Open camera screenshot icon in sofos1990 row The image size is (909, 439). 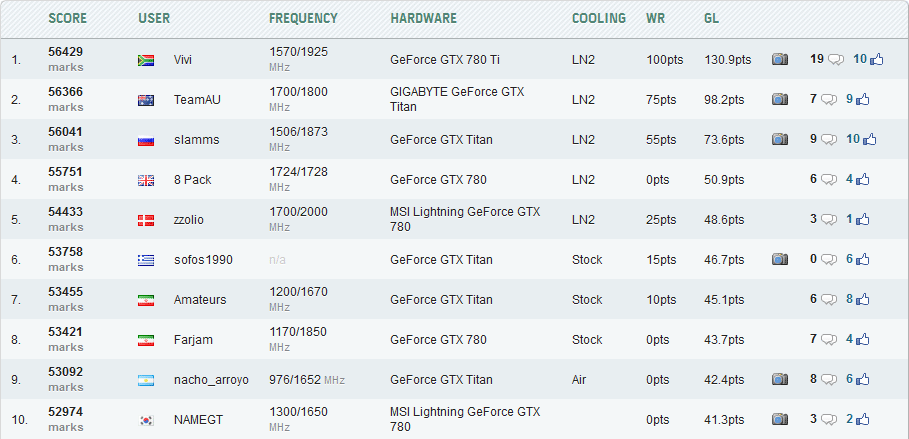coord(780,259)
